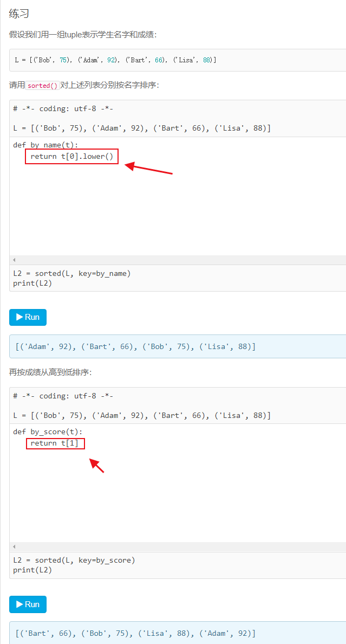Click 'L2 = sorted(L, key=by_name)' line
Viewport: 346px width, 644px height.
pos(72,274)
